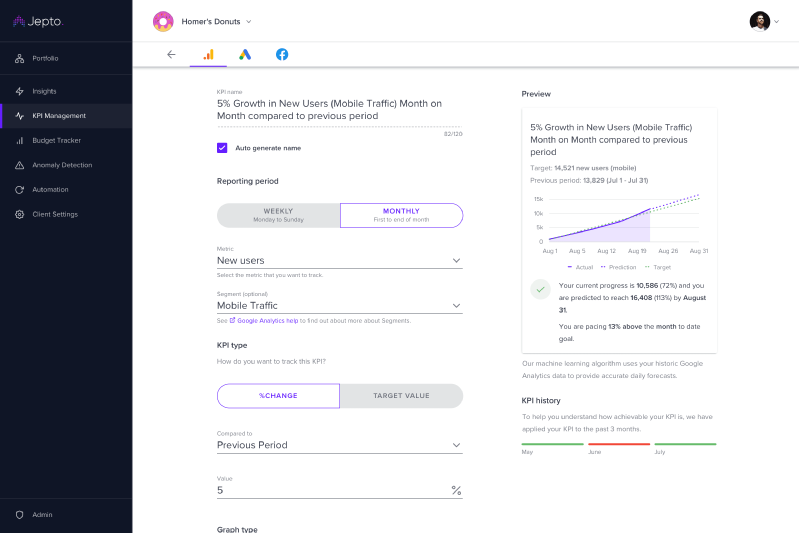Image resolution: width=799 pixels, height=533 pixels.
Task: Expand the New users metric dropdown
Action: (456, 260)
